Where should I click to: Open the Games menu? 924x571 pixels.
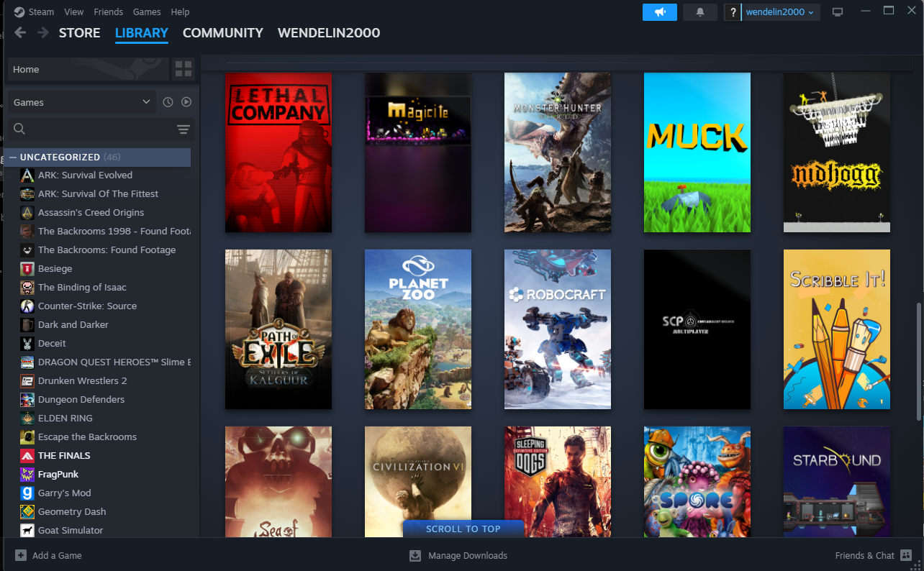[147, 12]
